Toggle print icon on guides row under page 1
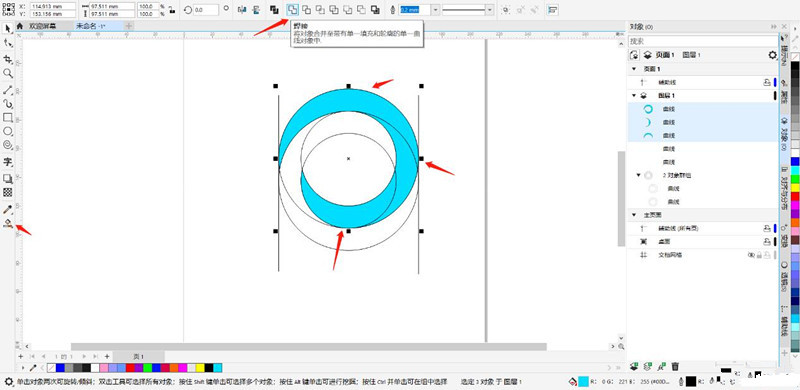Viewport: 800px width, 390px height. 766,82
